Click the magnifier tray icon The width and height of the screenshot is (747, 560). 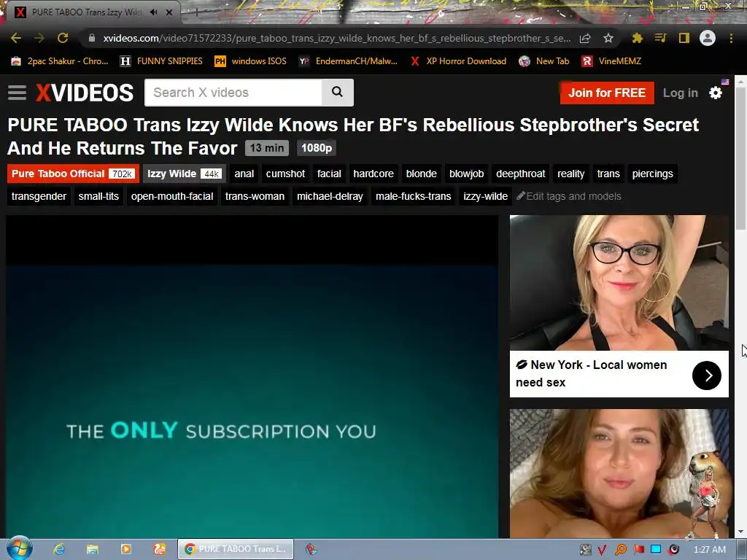[620, 550]
